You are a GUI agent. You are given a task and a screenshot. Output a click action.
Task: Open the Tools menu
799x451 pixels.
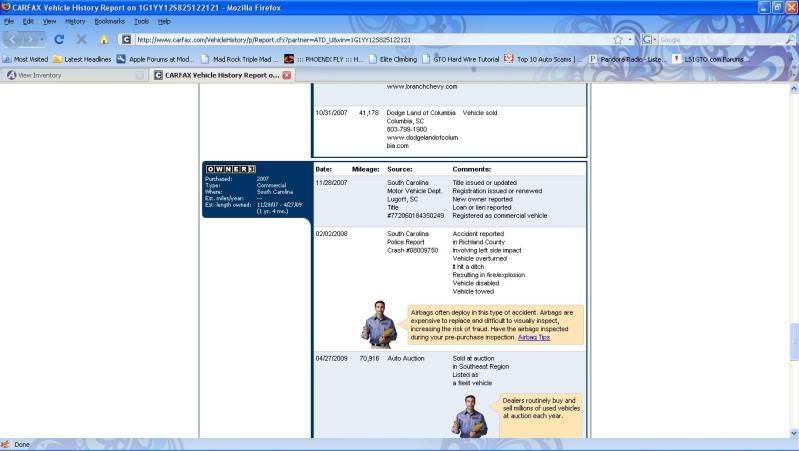(x=142, y=21)
